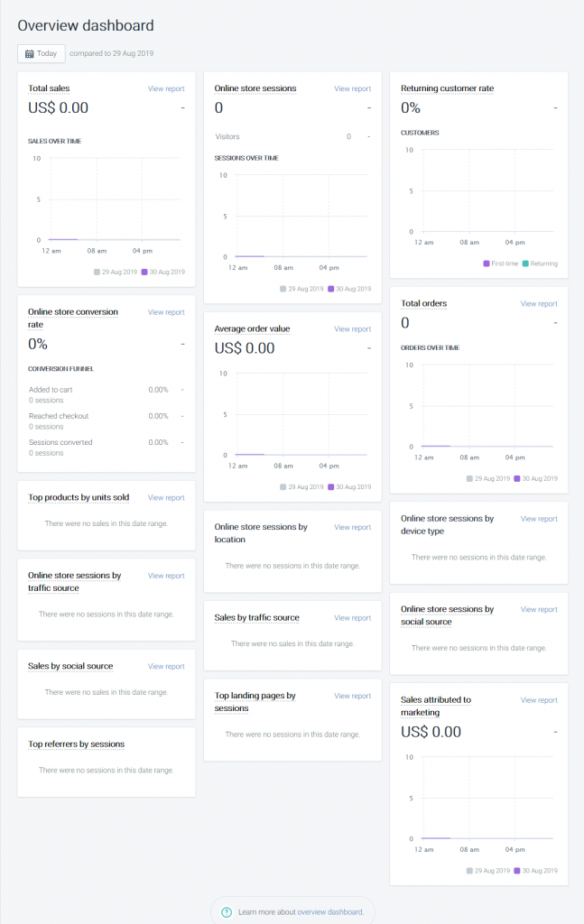View report for Sales attributed to marketing
584x924 pixels.
point(539,700)
